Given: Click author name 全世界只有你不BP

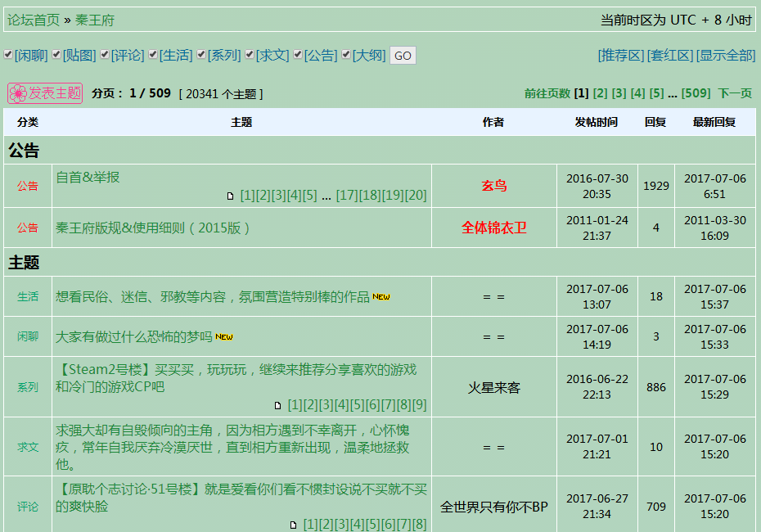Looking at the screenshot, I should pyautogui.click(x=494, y=507).
